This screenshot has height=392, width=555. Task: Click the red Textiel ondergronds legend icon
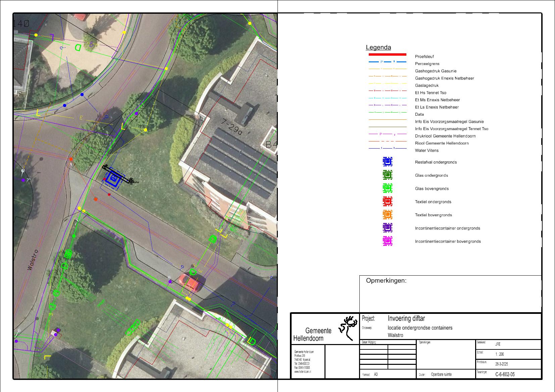(x=387, y=202)
